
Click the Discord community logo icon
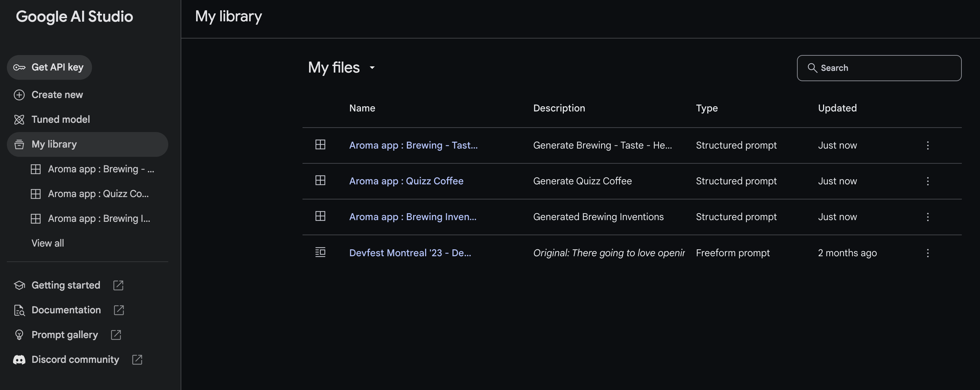(x=19, y=359)
